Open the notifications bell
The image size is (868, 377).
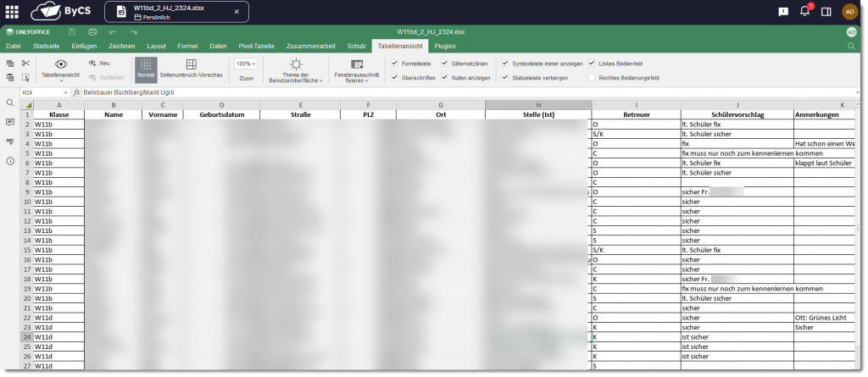point(804,11)
